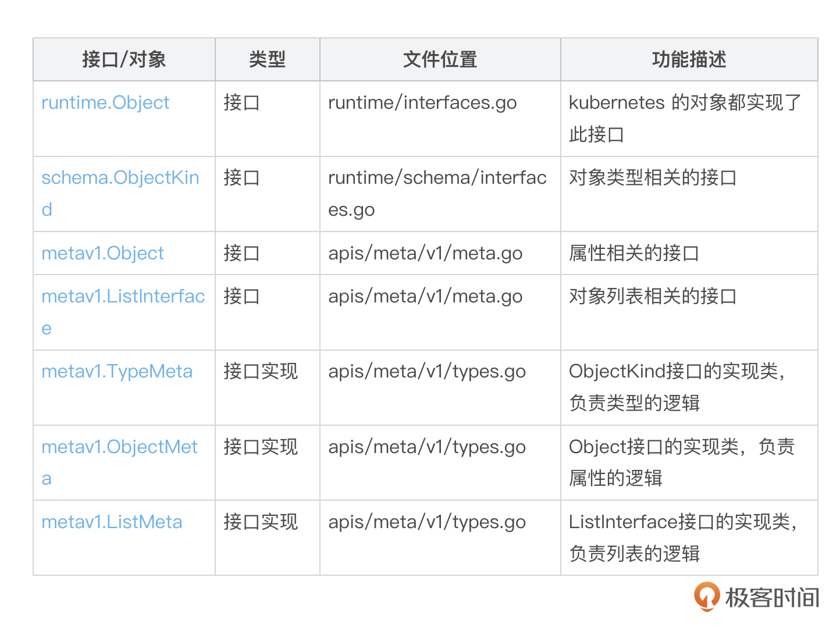Click the 属性相关的接口 description cell
Viewport: 840px width, 627px height.
click(x=633, y=254)
